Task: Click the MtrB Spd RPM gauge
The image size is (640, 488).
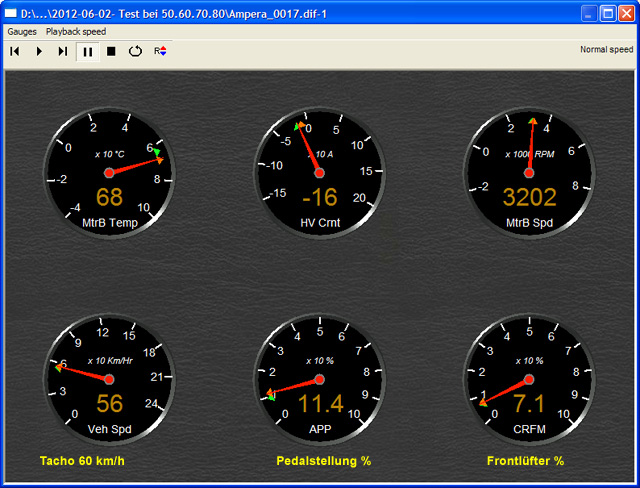Action: point(529,172)
